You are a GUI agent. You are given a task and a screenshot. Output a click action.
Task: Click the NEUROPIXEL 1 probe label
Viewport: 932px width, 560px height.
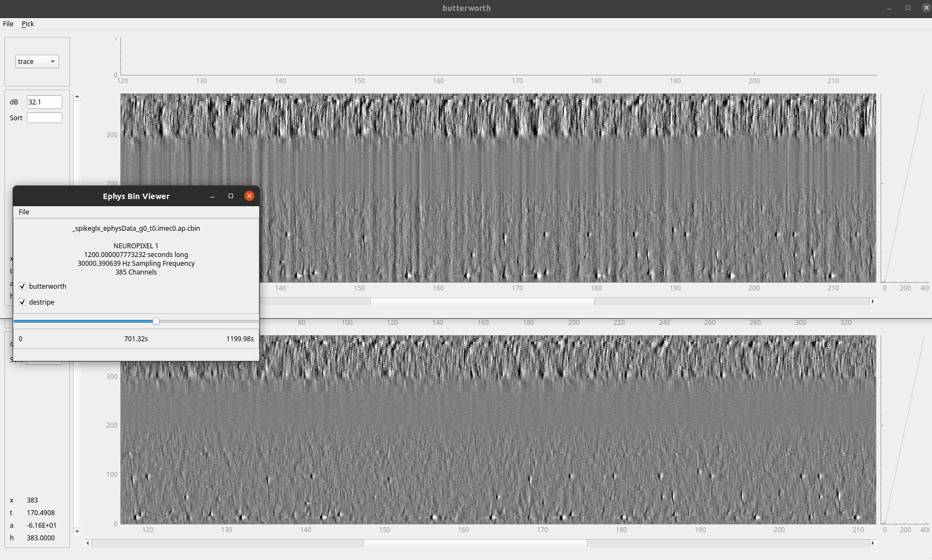click(x=136, y=246)
